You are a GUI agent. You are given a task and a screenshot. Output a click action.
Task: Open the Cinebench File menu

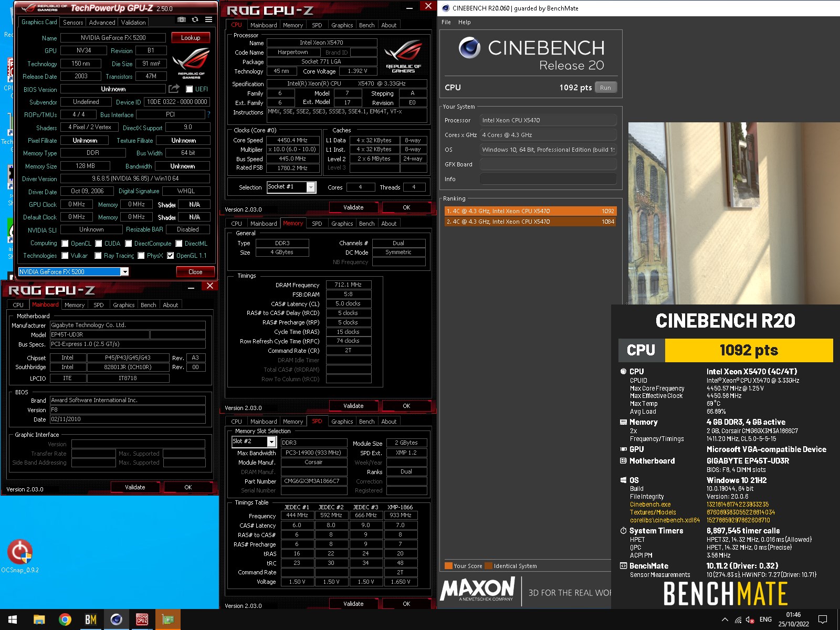(446, 22)
